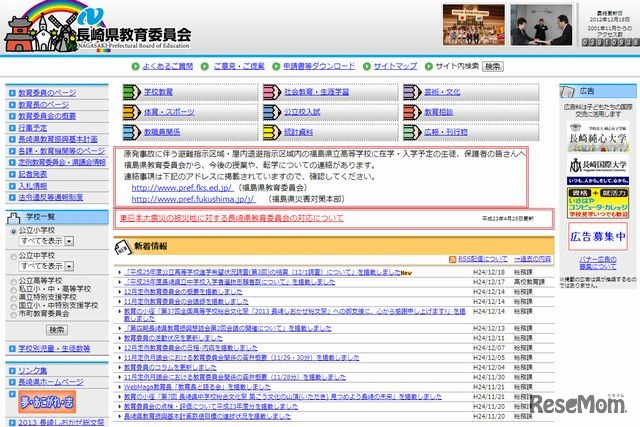Click the green arrow bullet beside サイトマップ
This screenshot has height=427, width=640.
(x=367, y=66)
